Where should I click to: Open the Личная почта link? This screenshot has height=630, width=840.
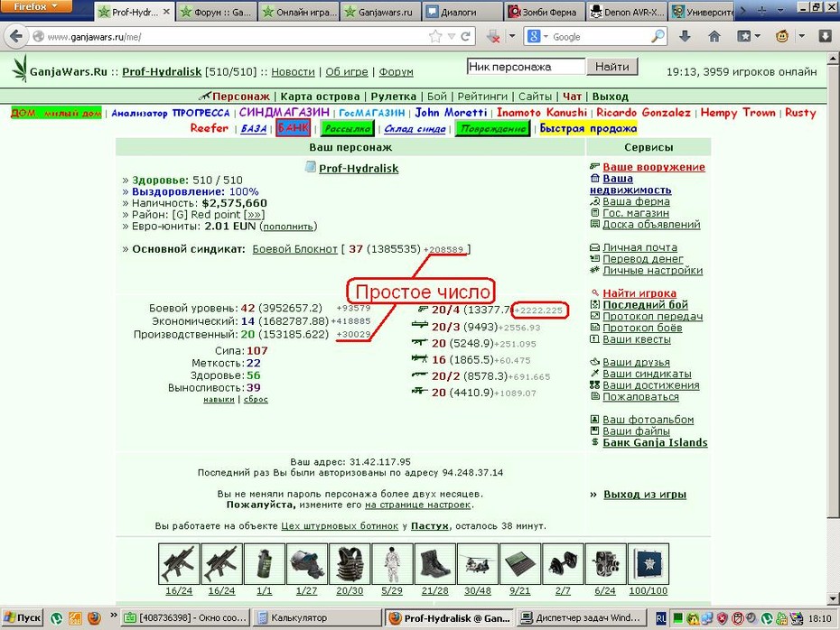(639, 247)
